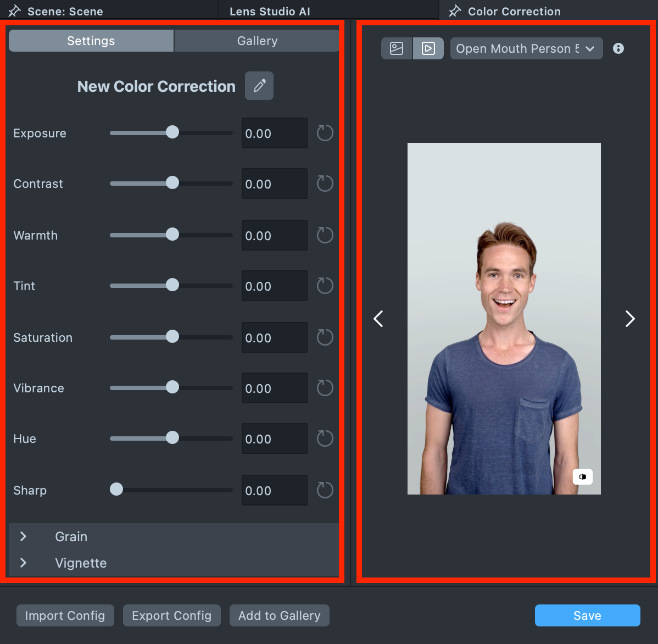Reset the Warmth value

(325, 235)
